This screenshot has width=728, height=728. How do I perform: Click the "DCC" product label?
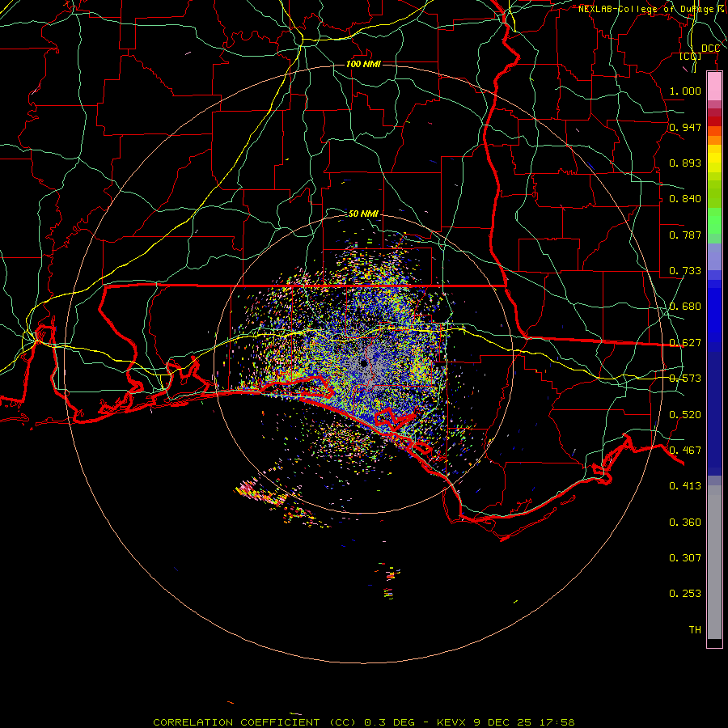(710, 49)
